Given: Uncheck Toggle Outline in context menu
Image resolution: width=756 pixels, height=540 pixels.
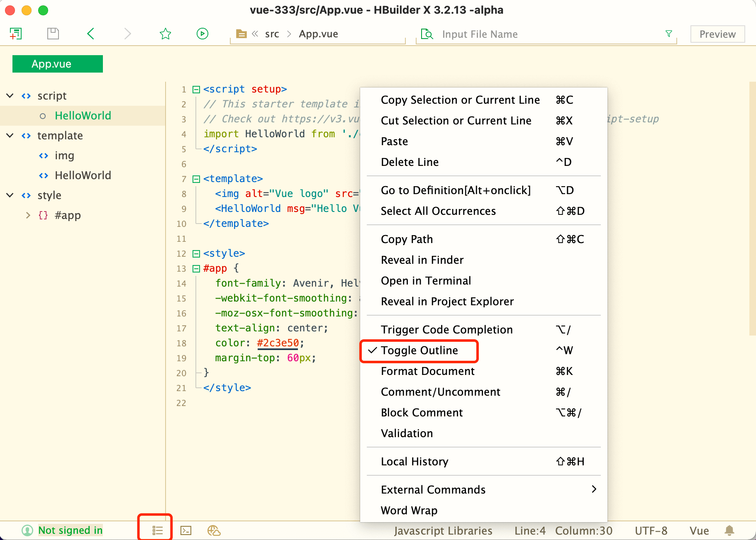Looking at the screenshot, I should click(484, 350).
